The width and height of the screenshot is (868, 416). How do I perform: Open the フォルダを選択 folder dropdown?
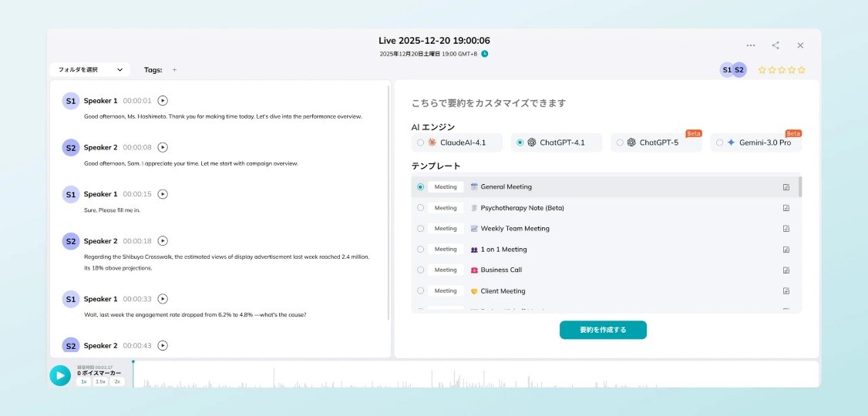pos(90,70)
